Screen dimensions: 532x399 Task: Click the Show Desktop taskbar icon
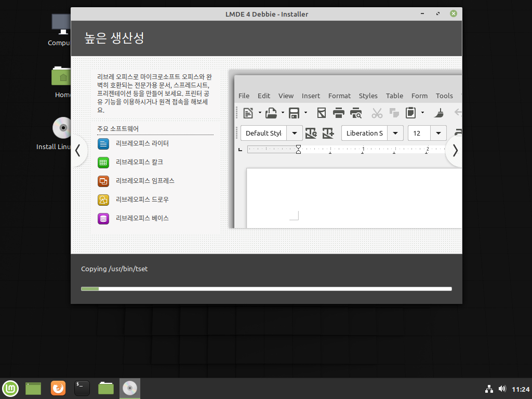tap(33, 389)
